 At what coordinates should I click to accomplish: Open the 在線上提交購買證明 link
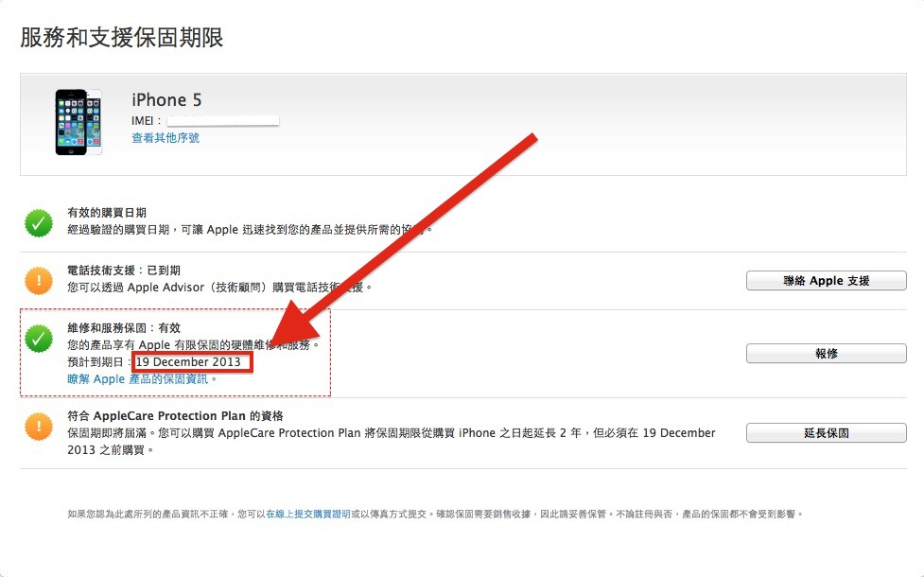[x=308, y=514]
